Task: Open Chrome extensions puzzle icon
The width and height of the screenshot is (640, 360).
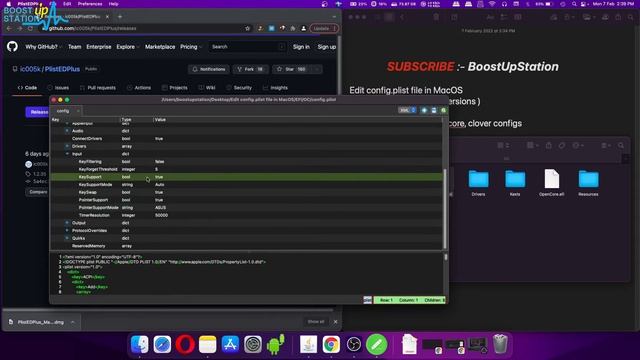Action: 293,28
